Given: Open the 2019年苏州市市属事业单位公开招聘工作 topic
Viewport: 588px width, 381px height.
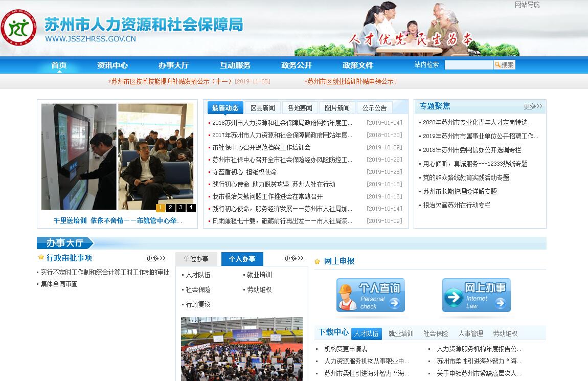Looking at the screenshot, I should click(x=480, y=136).
